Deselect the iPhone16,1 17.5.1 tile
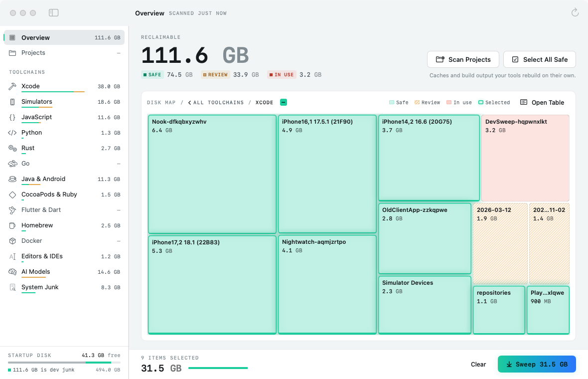This screenshot has height=379, width=588. [x=327, y=174]
